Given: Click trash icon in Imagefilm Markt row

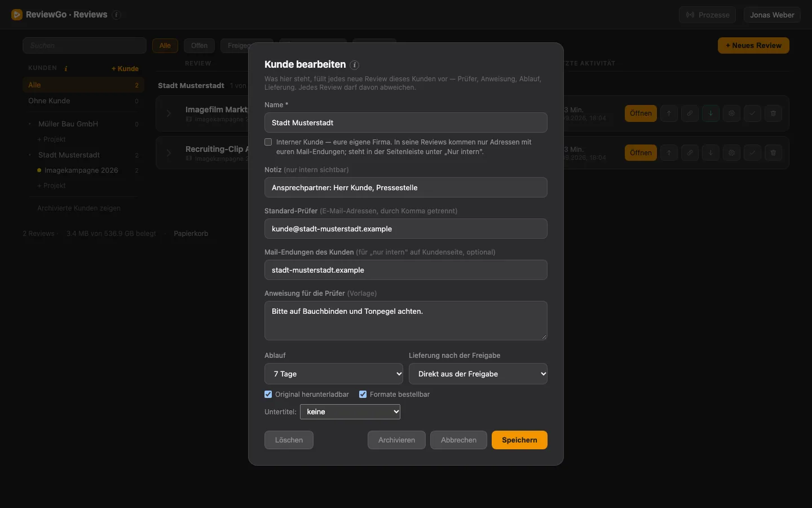Looking at the screenshot, I should click(x=773, y=113).
